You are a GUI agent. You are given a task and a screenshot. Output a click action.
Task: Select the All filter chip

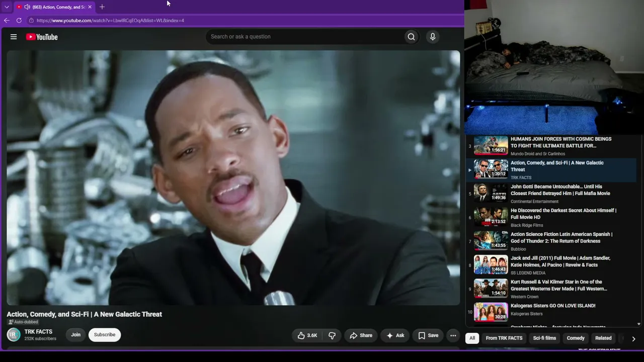[x=472, y=338]
